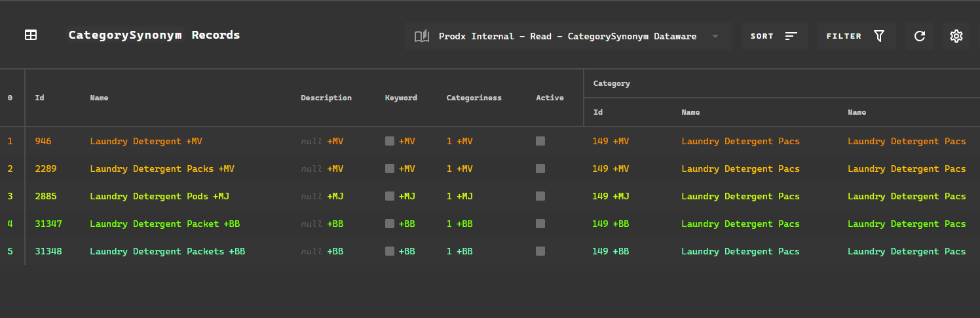Click the FILTER button
The height and width of the screenshot is (318, 980).
pos(856,36)
